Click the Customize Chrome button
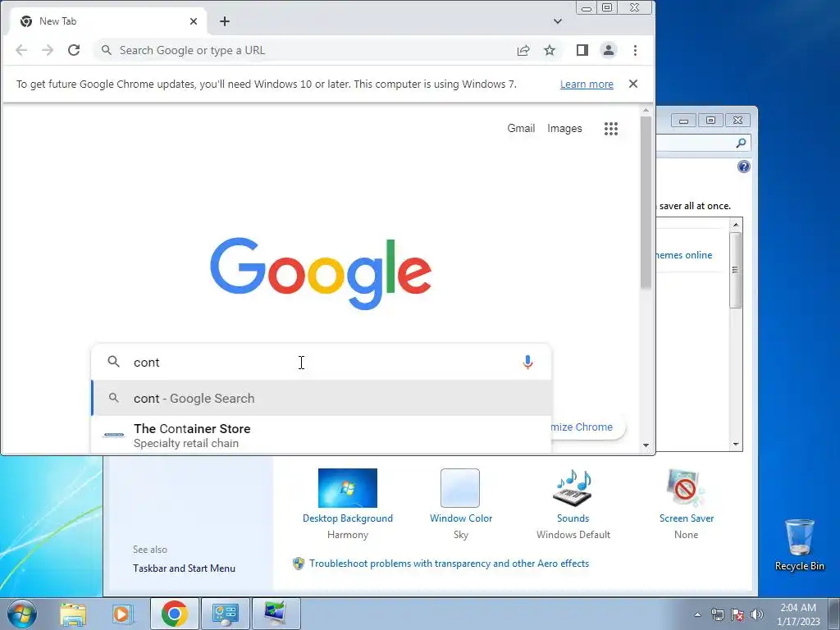The image size is (840, 630). point(587,427)
